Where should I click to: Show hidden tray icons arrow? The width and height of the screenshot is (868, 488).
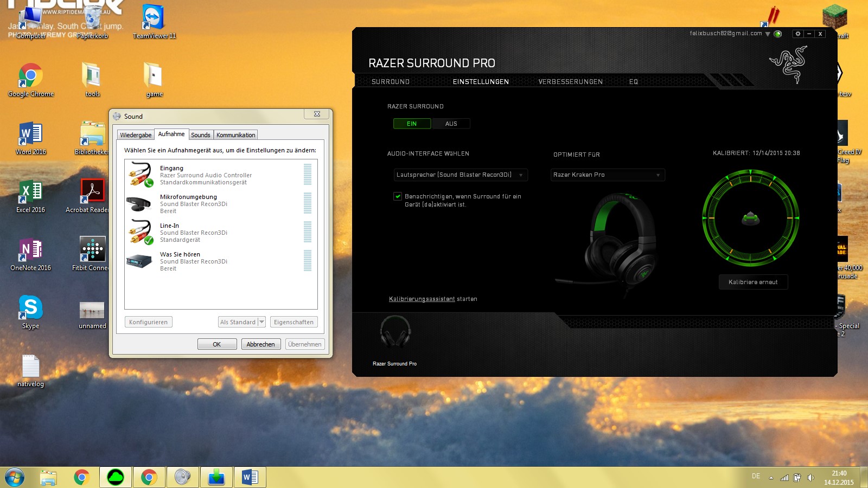click(x=771, y=478)
